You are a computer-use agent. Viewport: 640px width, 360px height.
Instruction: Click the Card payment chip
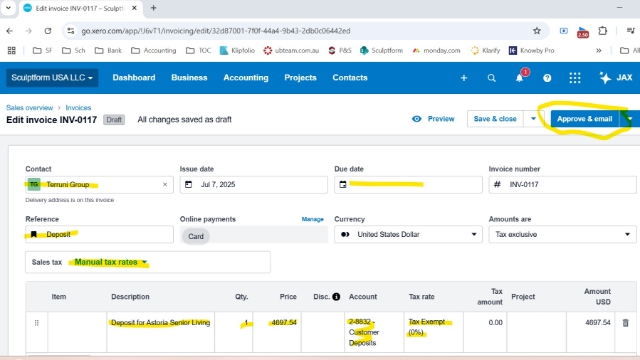196,236
